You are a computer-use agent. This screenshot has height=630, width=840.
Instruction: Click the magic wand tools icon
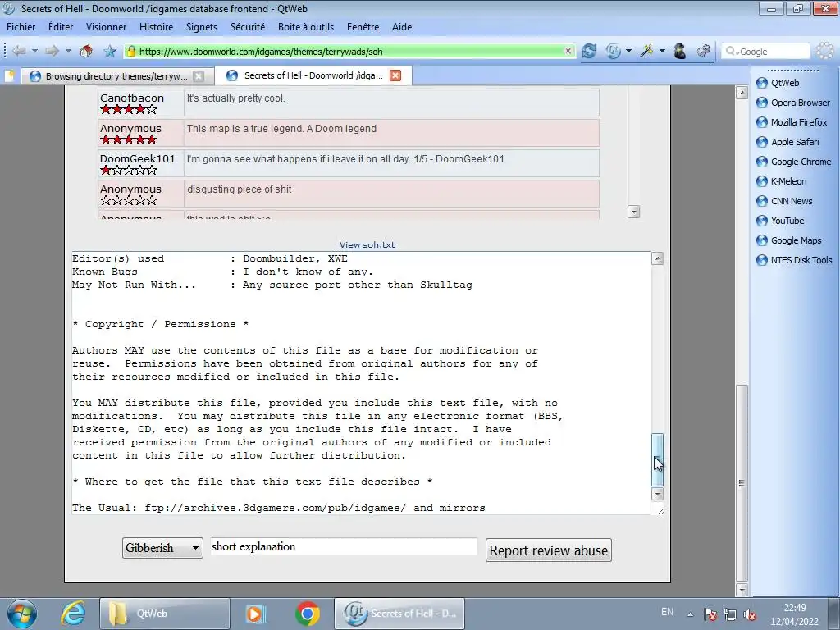point(647,51)
